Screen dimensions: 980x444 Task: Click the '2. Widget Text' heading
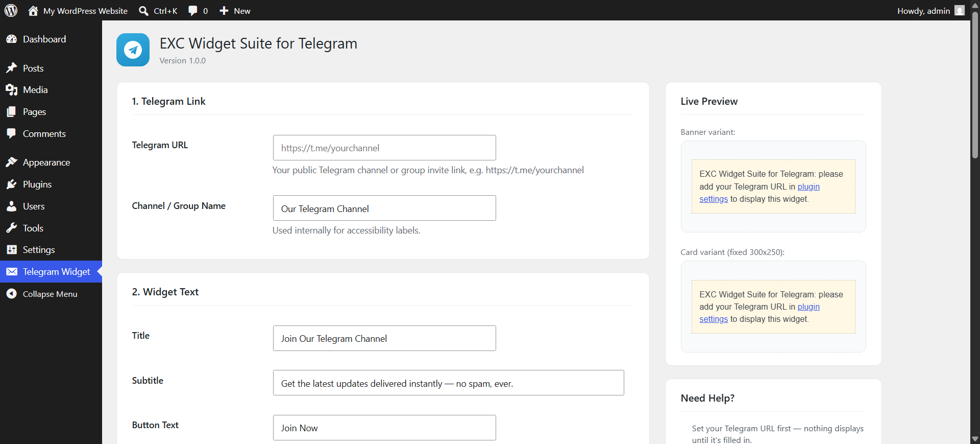165,292
